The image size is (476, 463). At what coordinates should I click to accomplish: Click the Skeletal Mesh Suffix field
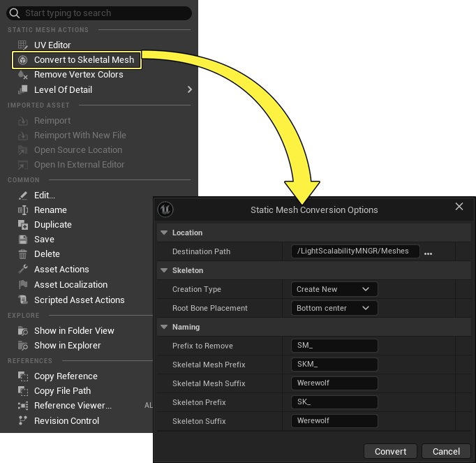click(x=334, y=383)
